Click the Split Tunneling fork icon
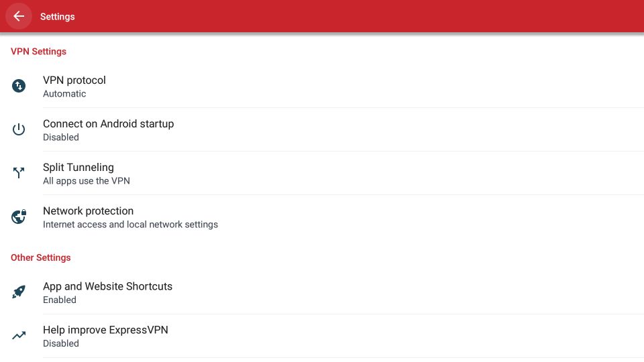The image size is (644, 362). click(19, 173)
